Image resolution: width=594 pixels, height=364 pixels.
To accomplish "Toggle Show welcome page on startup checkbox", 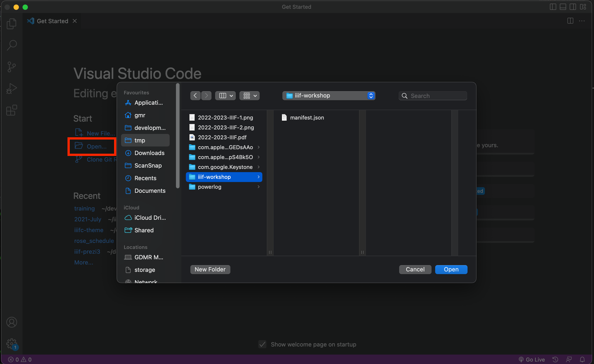I will tap(262, 344).
